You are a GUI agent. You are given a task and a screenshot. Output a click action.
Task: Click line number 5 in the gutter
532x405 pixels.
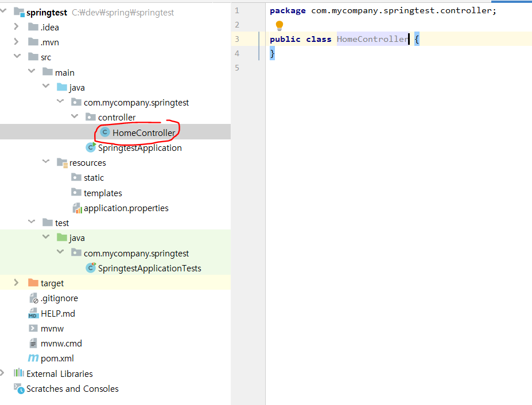237,68
